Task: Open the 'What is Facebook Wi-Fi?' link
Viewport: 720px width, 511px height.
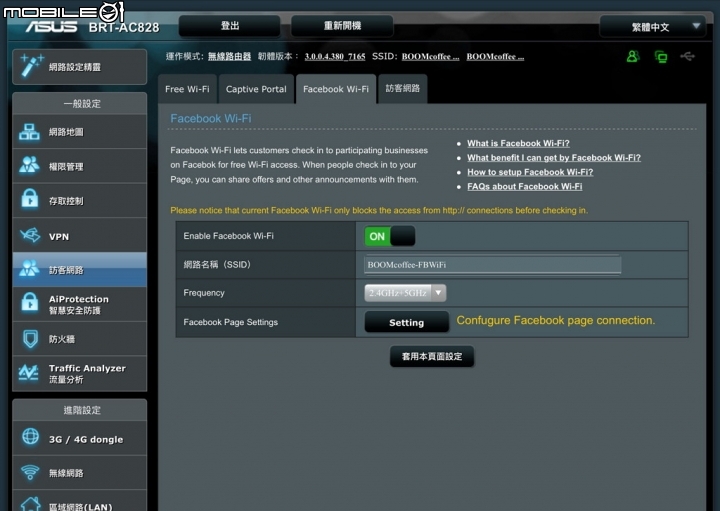Action: coord(518,143)
